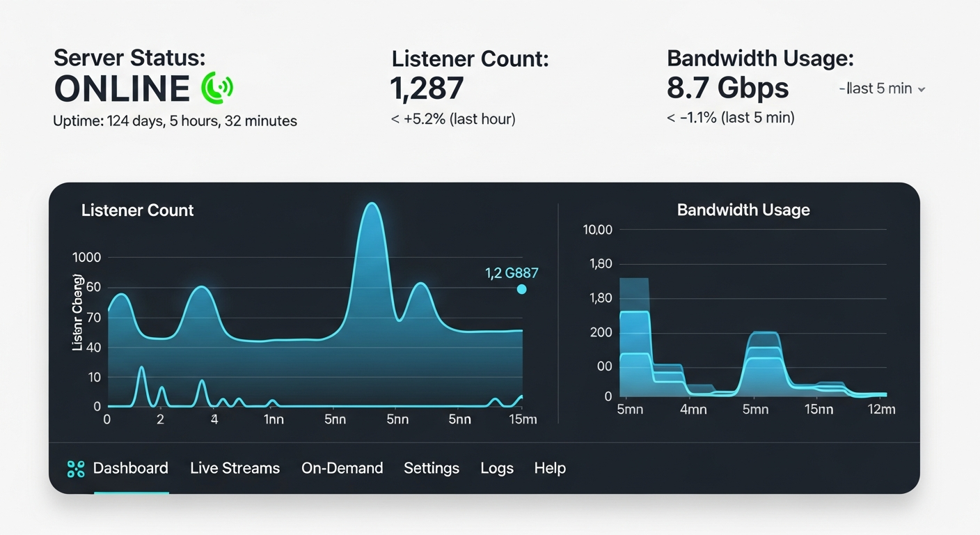
Task: Open the On-Demand section
Action: [x=342, y=468]
